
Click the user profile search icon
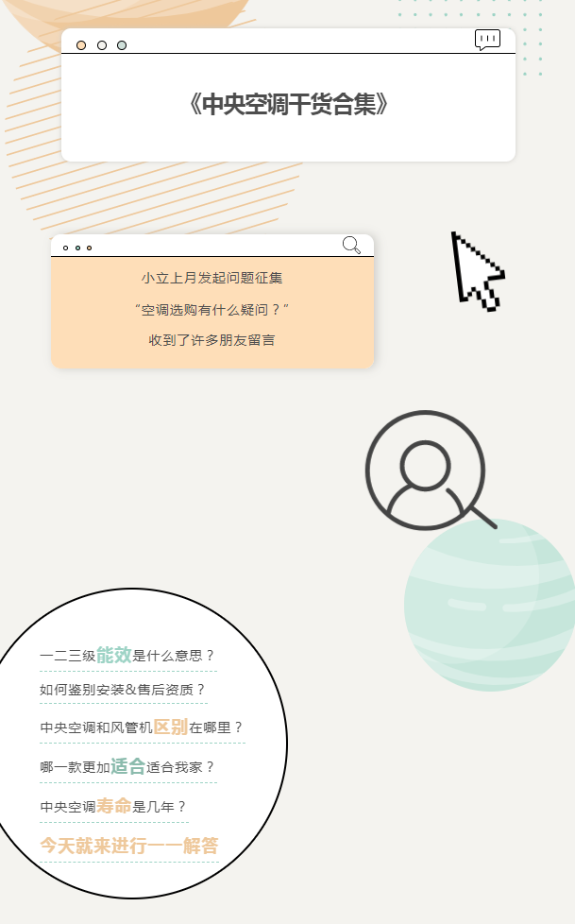coord(431,470)
